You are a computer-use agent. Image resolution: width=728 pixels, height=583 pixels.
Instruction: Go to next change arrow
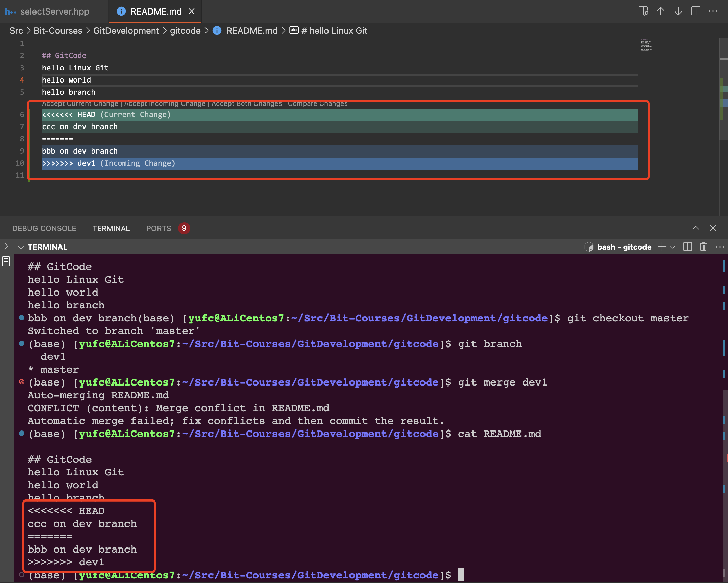click(x=678, y=11)
